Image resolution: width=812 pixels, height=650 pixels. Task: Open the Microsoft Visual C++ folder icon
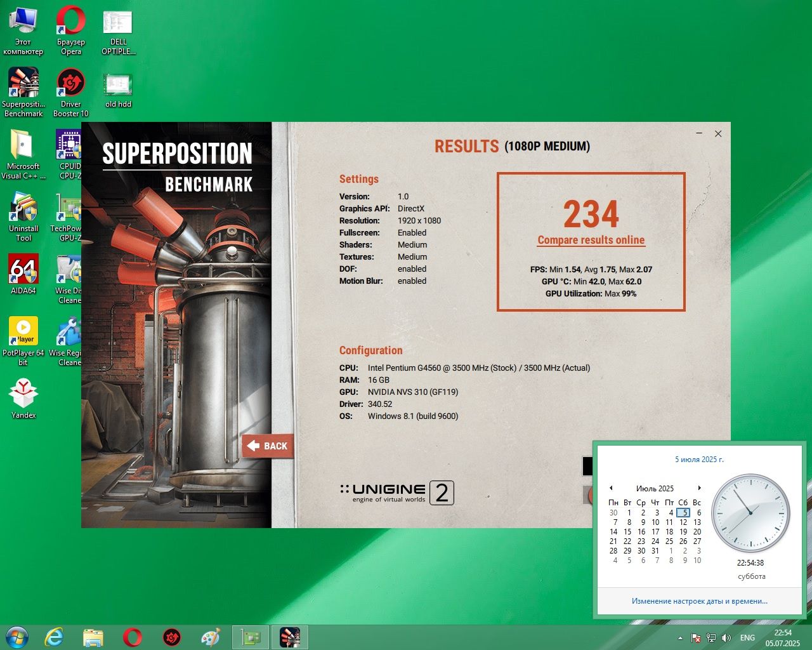(x=23, y=154)
